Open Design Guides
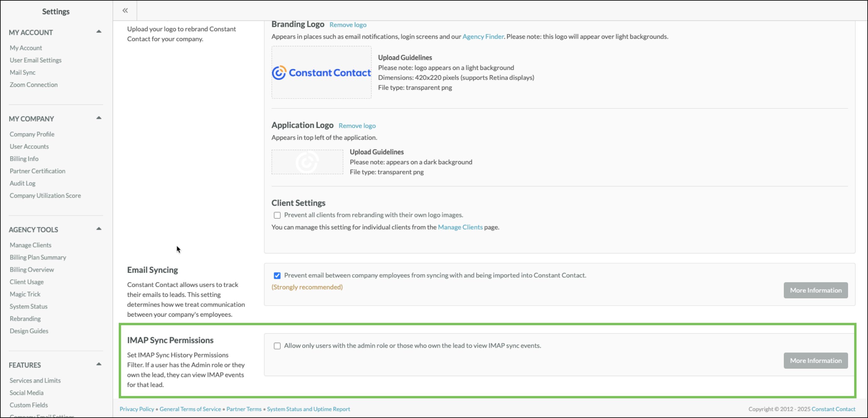The image size is (868, 418). pos(29,331)
